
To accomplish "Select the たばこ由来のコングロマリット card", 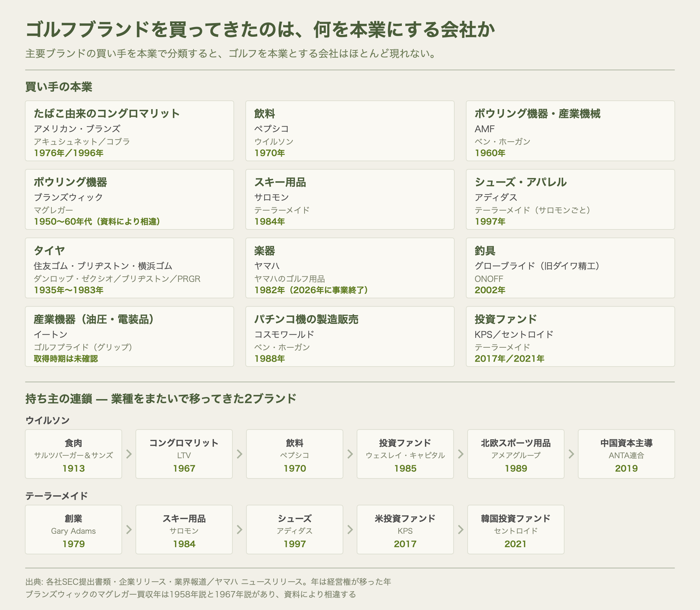I will click(129, 131).
